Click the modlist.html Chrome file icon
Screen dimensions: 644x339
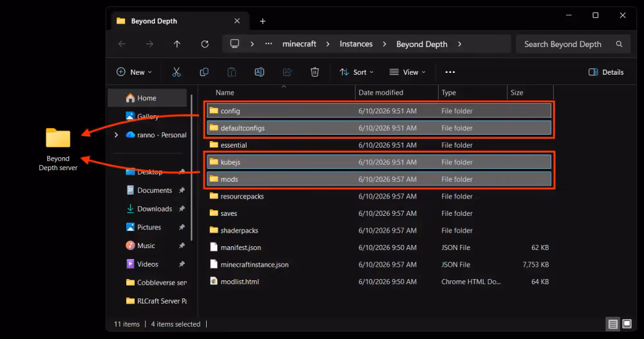214,282
